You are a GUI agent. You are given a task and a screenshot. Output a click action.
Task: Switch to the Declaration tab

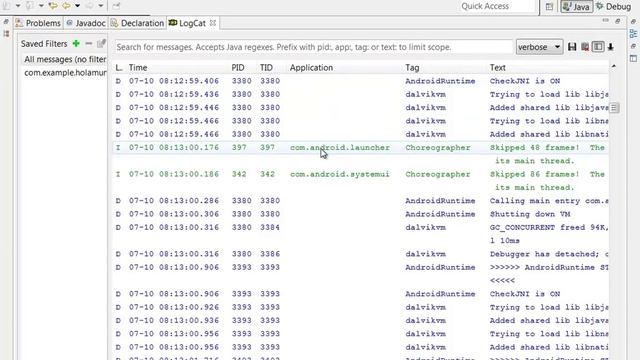click(x=138, y=23)
